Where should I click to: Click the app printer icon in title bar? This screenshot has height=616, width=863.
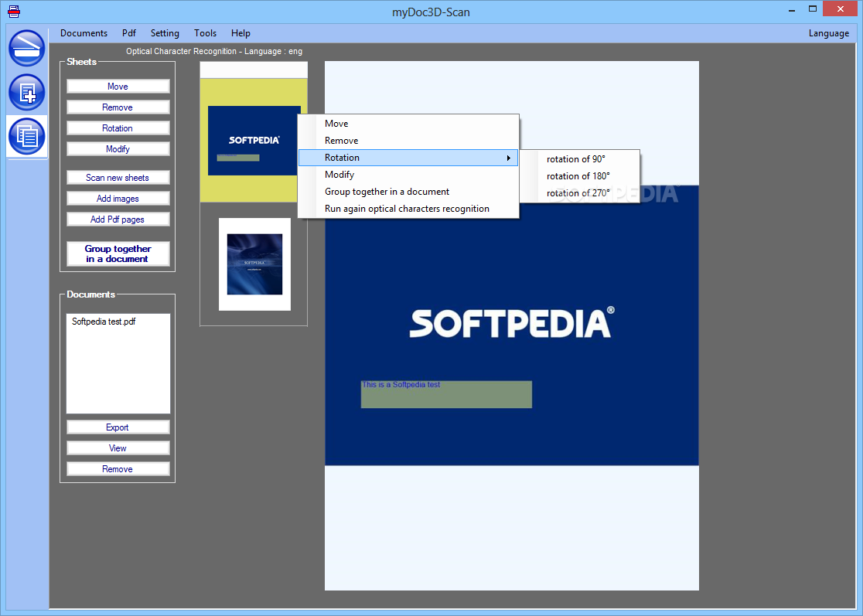coord(14,11)
